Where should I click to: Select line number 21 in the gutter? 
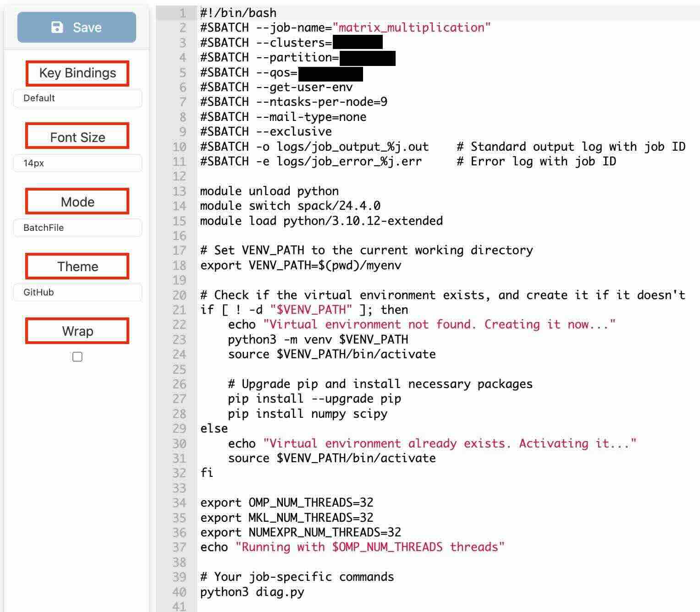[x=179, y=310]
